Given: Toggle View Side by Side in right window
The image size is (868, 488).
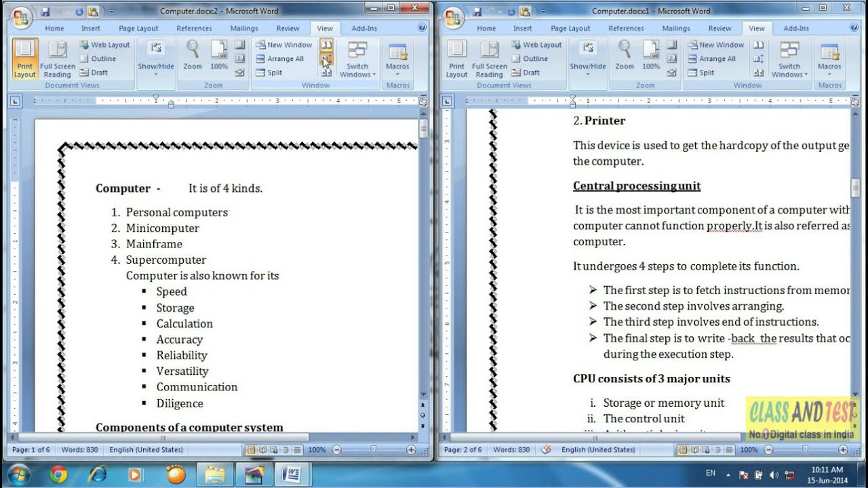Looking at the screenshot, I should pos(758,45).
